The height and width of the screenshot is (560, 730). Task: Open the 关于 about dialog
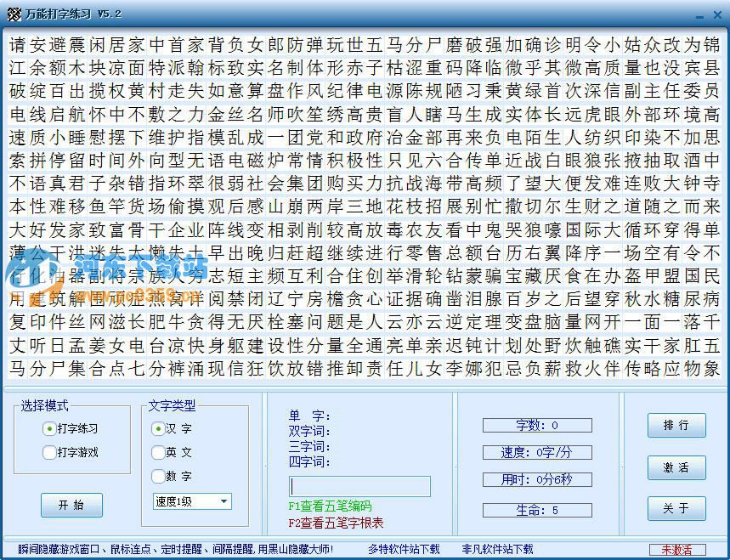676,509
